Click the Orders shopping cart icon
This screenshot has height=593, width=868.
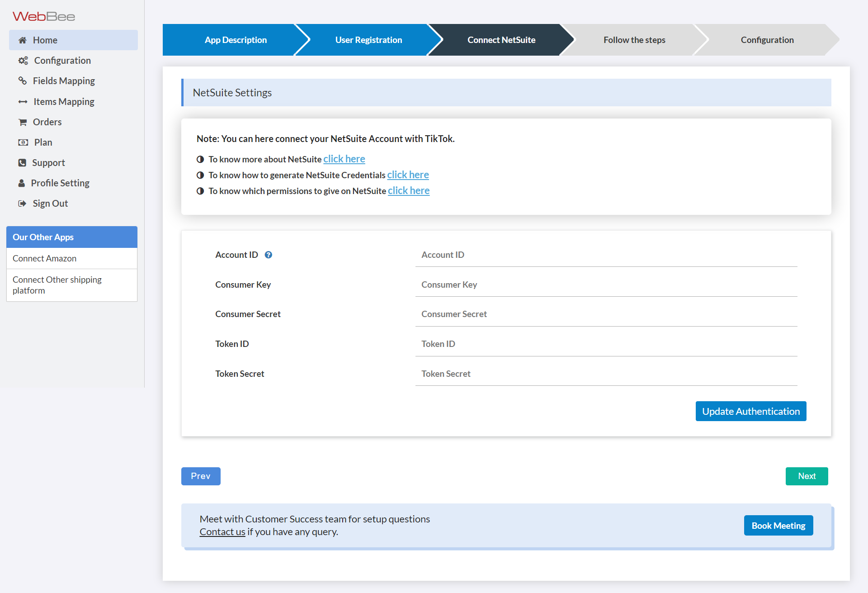tap(23, 122)
